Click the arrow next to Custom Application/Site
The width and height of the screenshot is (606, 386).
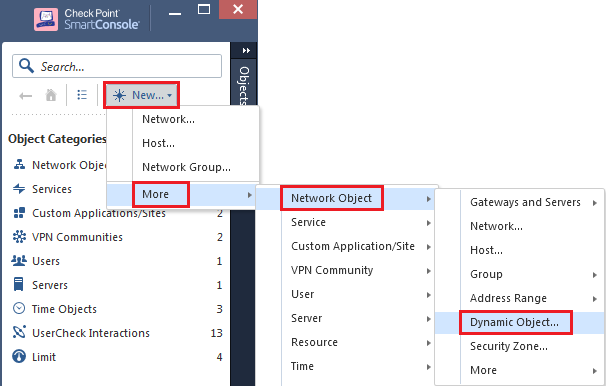(429, 247)
